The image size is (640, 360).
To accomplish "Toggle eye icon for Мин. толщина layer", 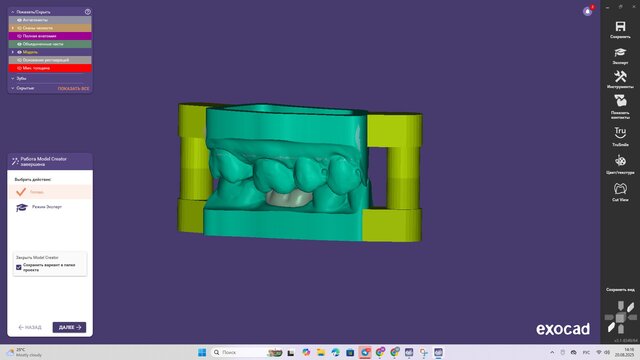I will pos(19,68).
